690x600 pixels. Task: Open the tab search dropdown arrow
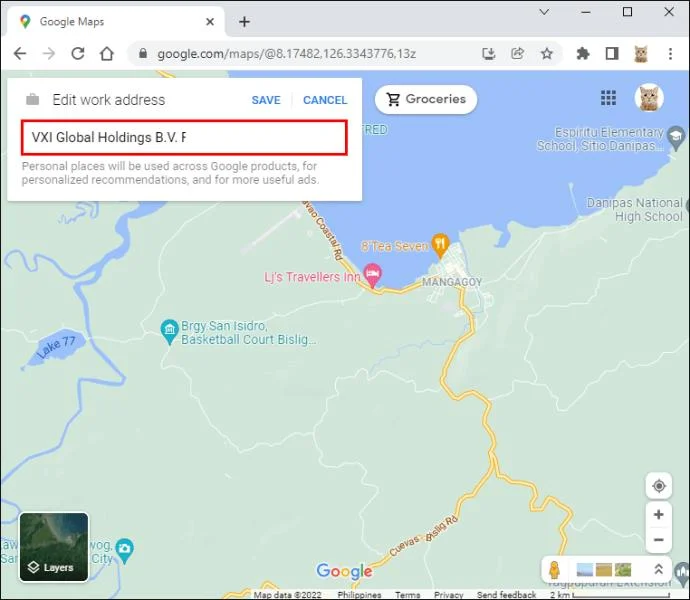tap(544, 12)
